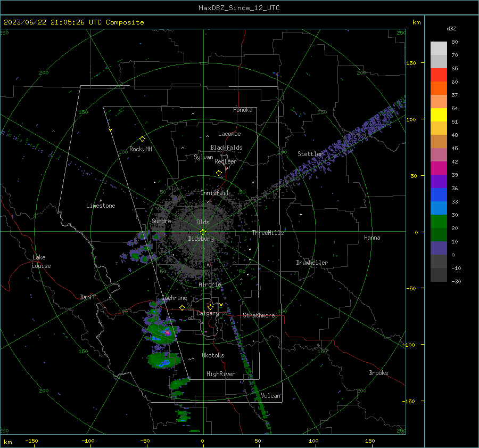The height and width of the screenshot is (448, 479).
Task: Click the magenta 39-42 dBZ legend swatch
Action: 439,168
